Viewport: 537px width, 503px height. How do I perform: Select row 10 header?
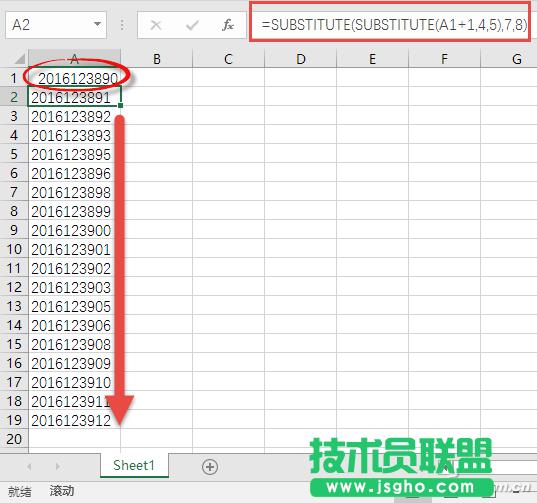pos(14,249)
